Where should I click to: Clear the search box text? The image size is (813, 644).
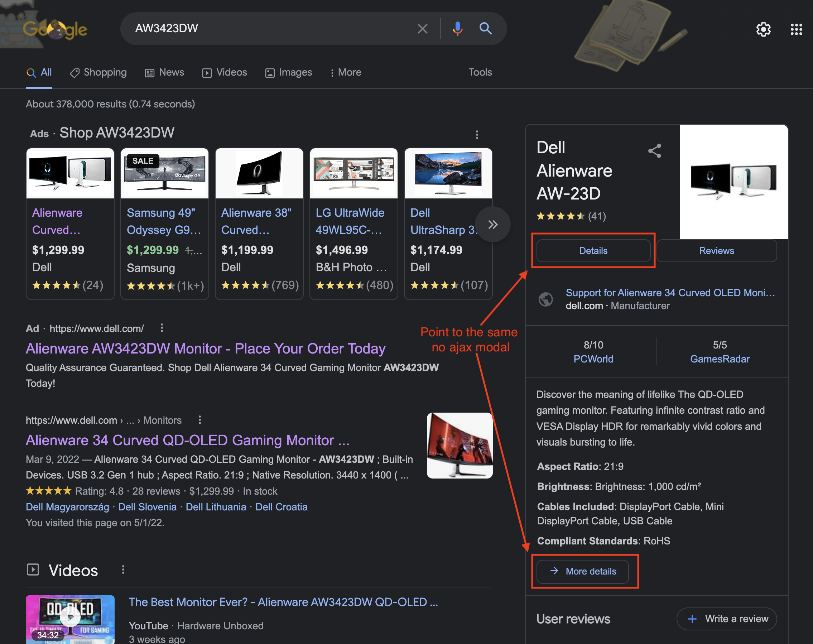[422, 29]
